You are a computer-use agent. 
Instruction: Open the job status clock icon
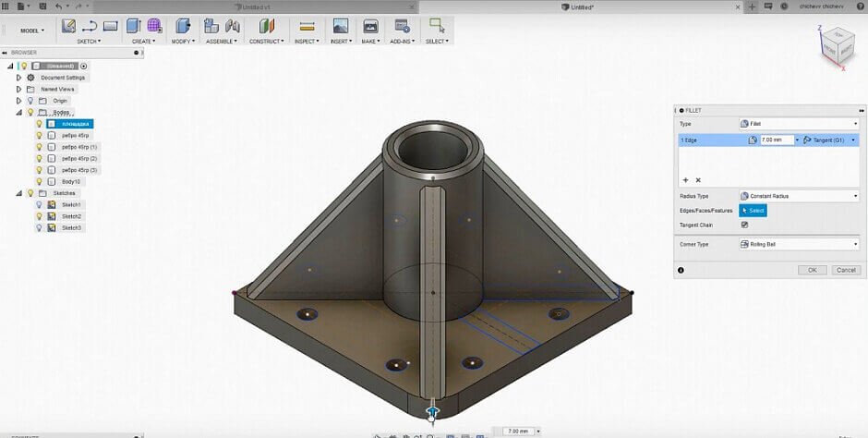(x=784, y=6)
